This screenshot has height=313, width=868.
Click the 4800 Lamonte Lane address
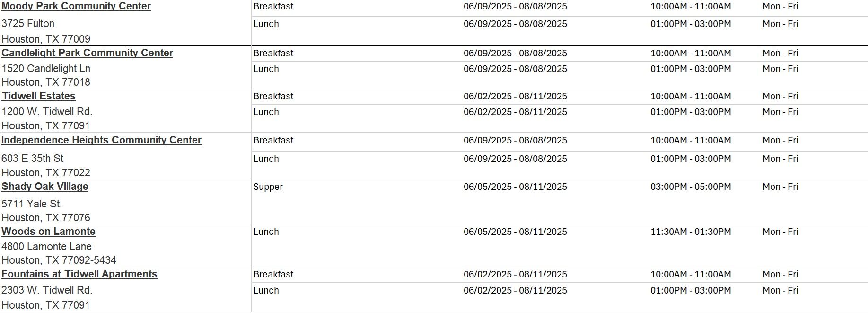[46, 247]
